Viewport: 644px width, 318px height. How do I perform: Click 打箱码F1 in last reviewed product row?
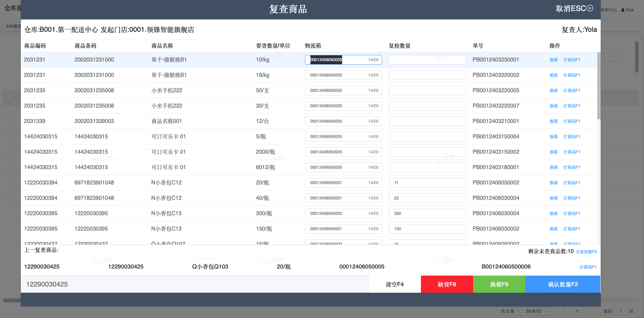588,267
